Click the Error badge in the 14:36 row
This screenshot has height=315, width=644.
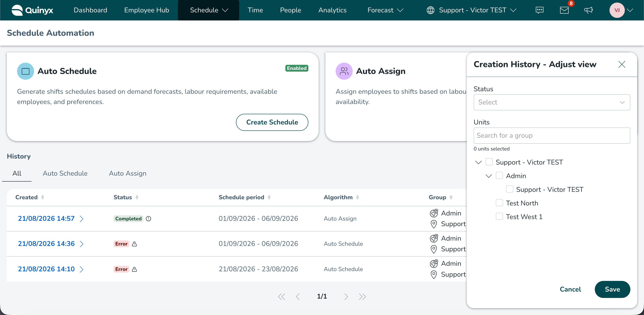coord(121,244)
